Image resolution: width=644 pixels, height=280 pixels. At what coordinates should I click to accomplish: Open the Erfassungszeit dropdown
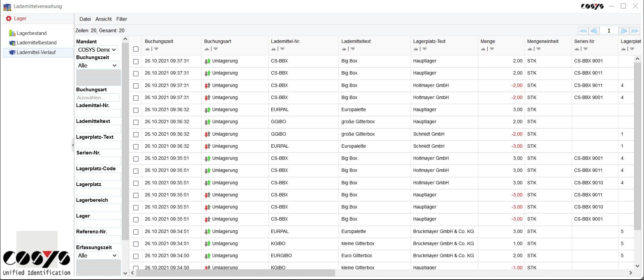(97, 255)
